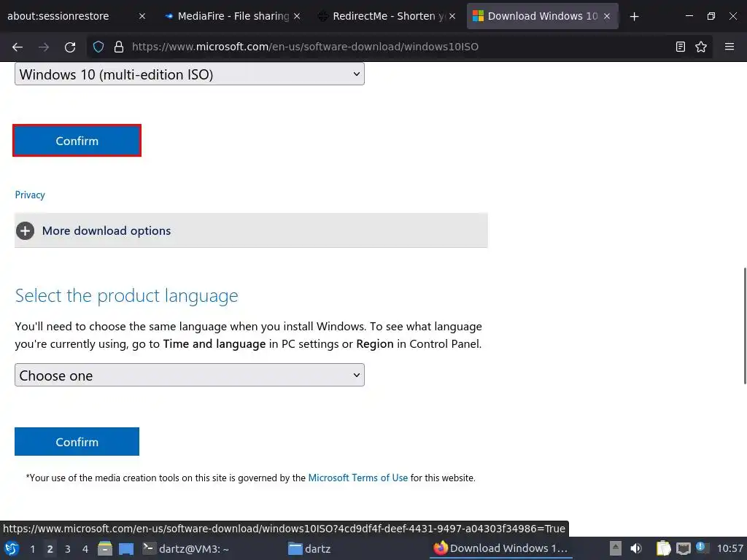Switch to workspace 3
Screen dimensions: 747x560
(x=68, y=549)
